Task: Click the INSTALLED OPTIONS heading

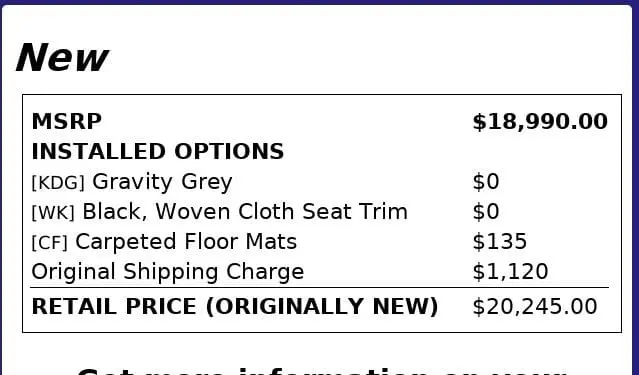Action: click(158, 151)
